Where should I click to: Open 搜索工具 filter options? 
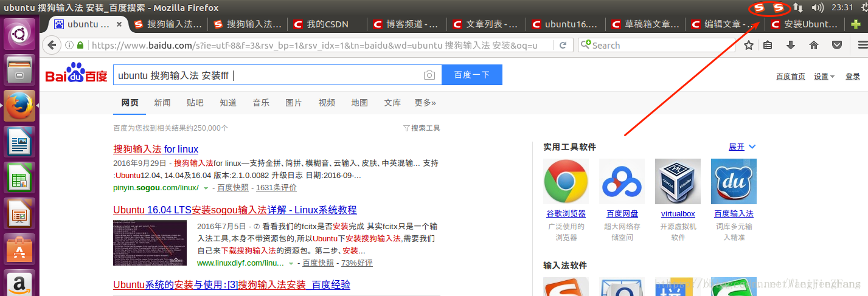[x=422, y=128]
